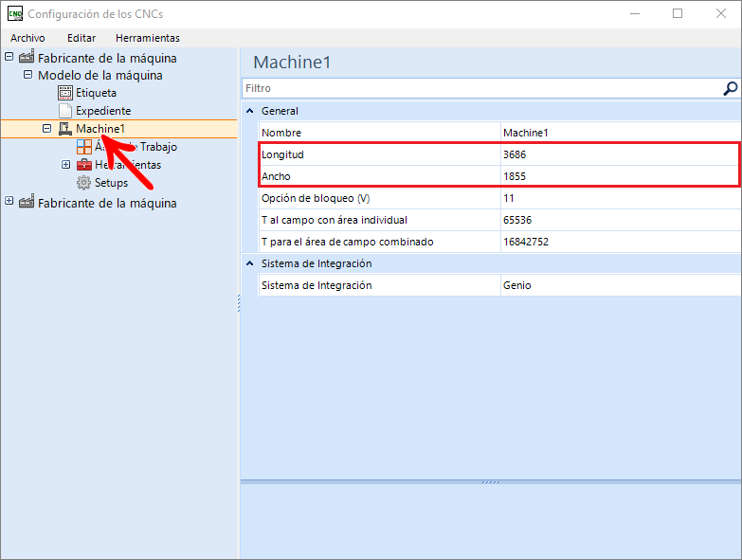Select the Trabajo work area tree item

point(136,147)
